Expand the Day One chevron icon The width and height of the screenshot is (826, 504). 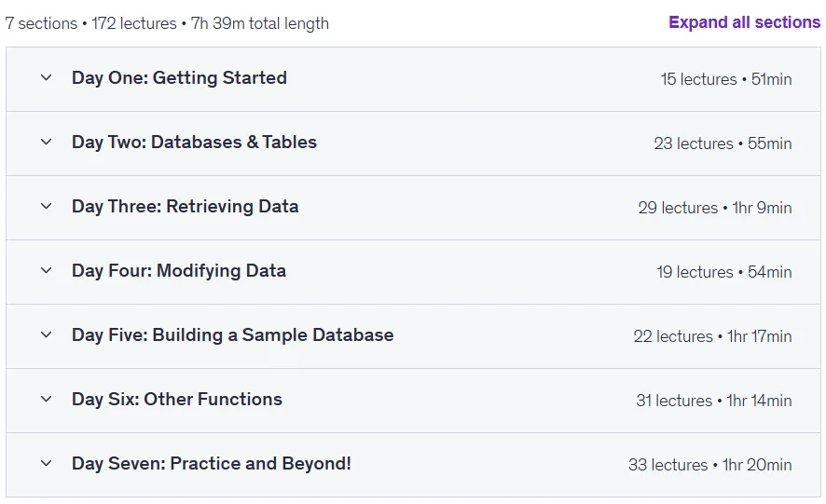coord(47,78)
